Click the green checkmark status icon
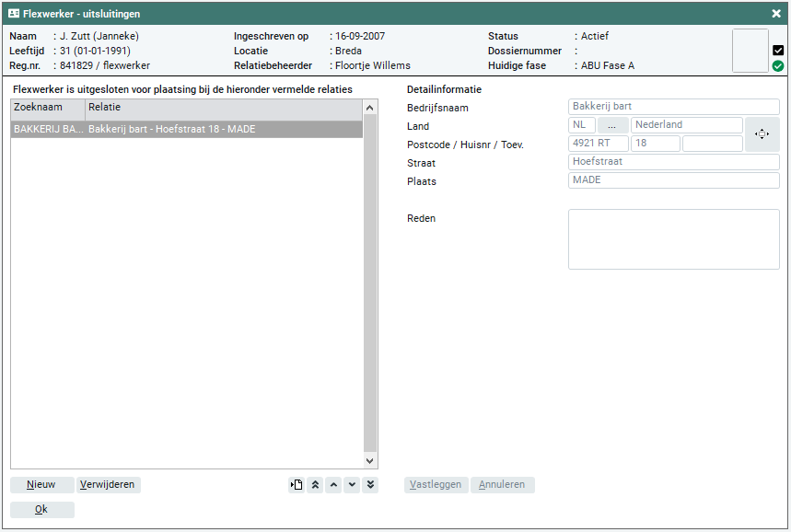This screenshot has width=791, height=532. pos(778,66)
